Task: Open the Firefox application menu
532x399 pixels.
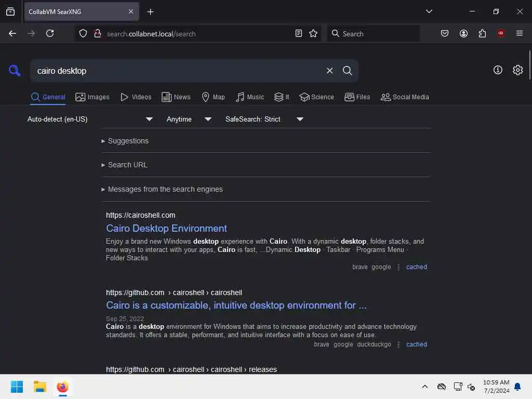Action: [x=520, y=33]
